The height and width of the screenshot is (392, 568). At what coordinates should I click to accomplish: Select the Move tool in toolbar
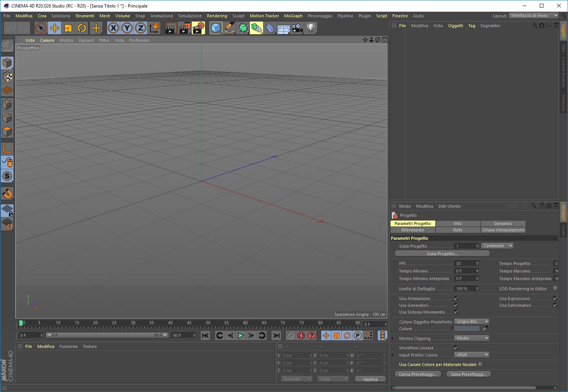pyautogui.click(x=55, y=28)
